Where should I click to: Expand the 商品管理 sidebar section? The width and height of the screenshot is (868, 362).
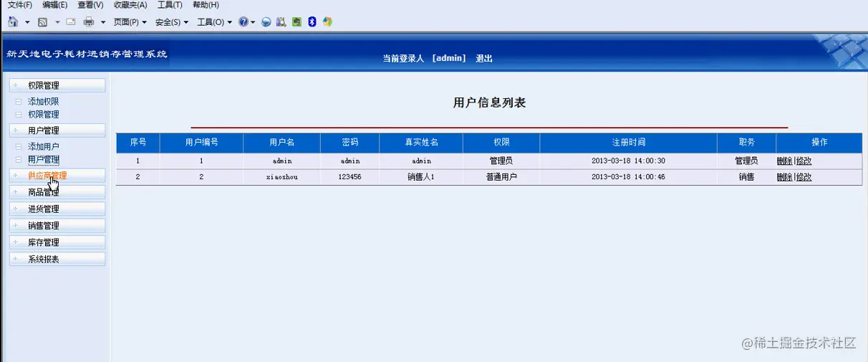point(57,192)
